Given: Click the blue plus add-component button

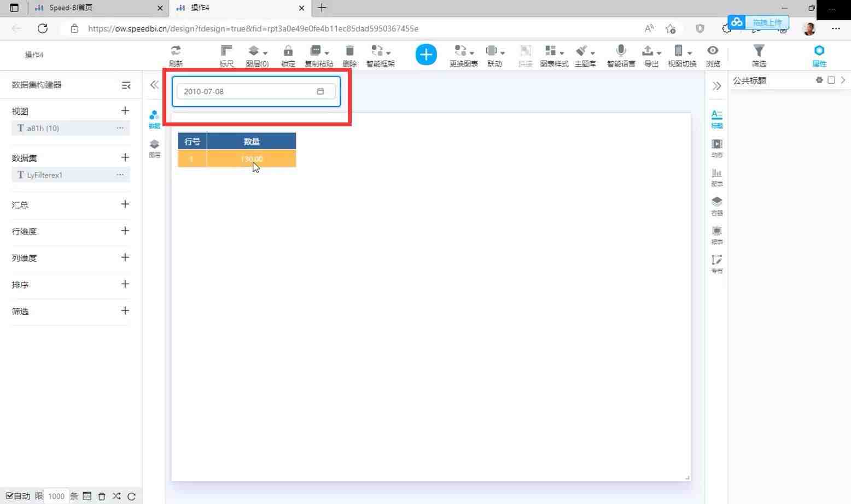Looking at the screenshot, I should point(426,55).
